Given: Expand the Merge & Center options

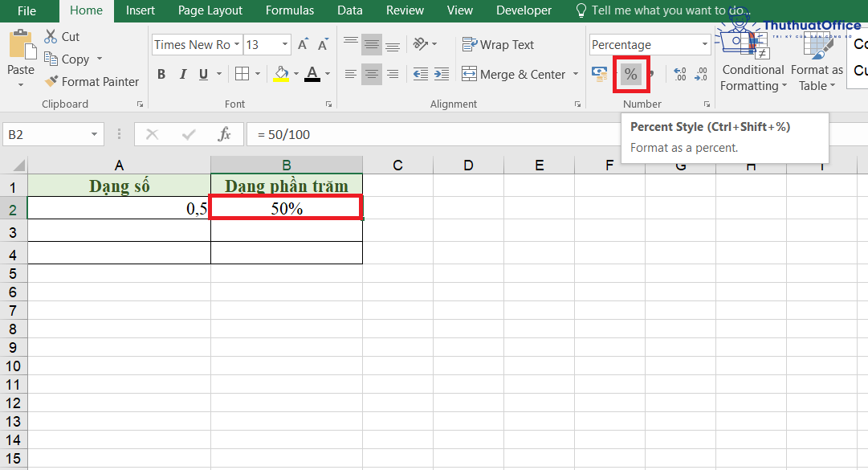Looking at the screenshot, I should 575,74.
